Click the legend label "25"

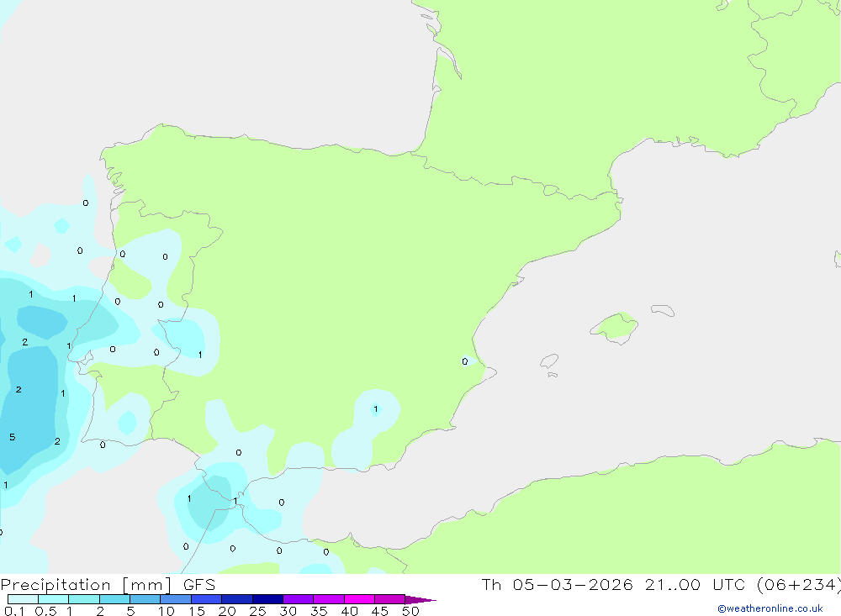coord(258,611)
